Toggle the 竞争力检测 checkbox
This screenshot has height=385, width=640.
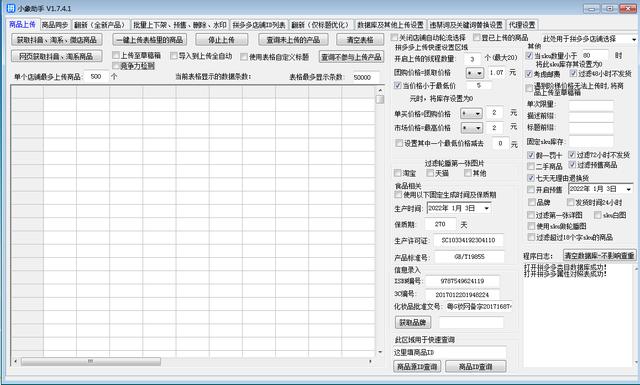tap(116, 65)
